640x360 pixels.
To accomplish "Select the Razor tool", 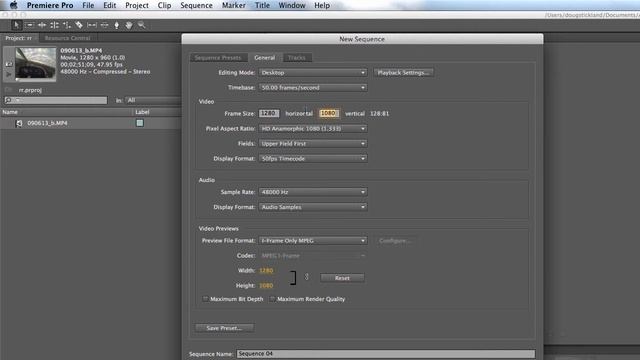I will pyautogui.click(x=79, y=25).
